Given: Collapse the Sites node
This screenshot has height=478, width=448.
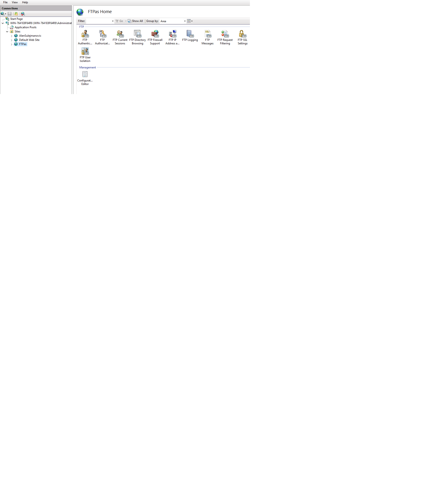Looking at the screenshot, I should point(7,32).
